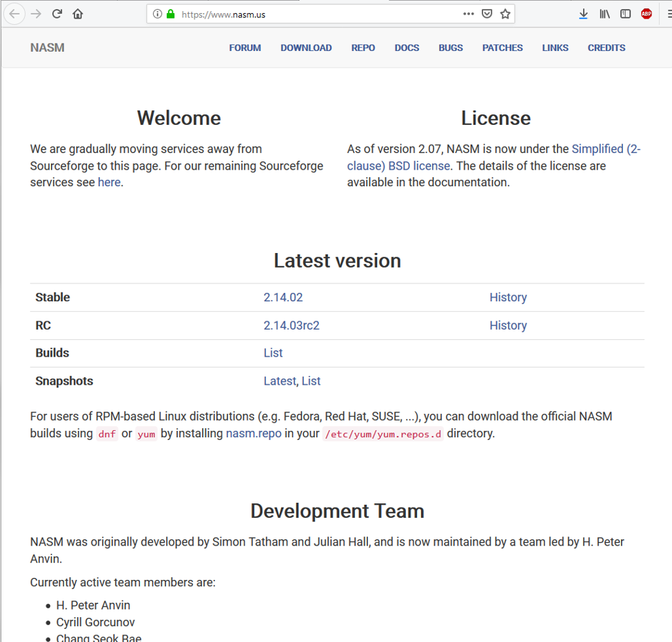View History for the RC release

click(508, 325)
